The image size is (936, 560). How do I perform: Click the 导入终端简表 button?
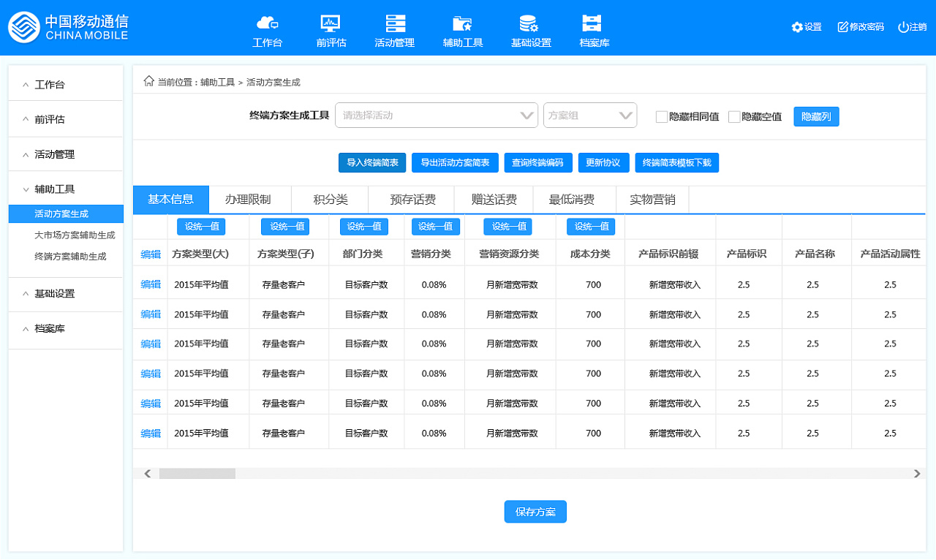pyautogui.click(x=371, y=163)
